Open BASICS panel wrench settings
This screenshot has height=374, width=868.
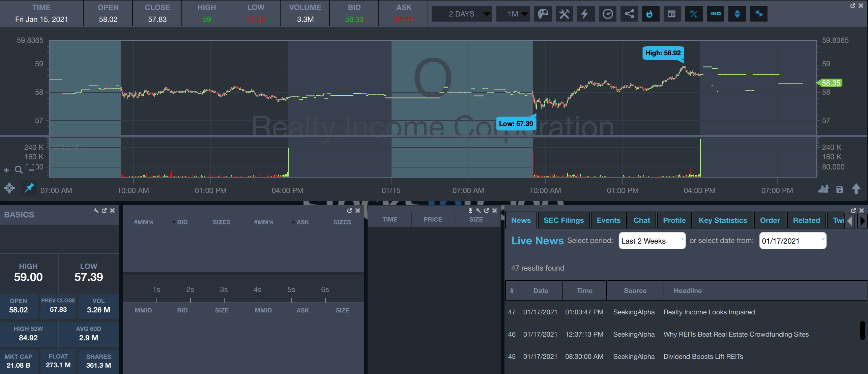[96, 211]
